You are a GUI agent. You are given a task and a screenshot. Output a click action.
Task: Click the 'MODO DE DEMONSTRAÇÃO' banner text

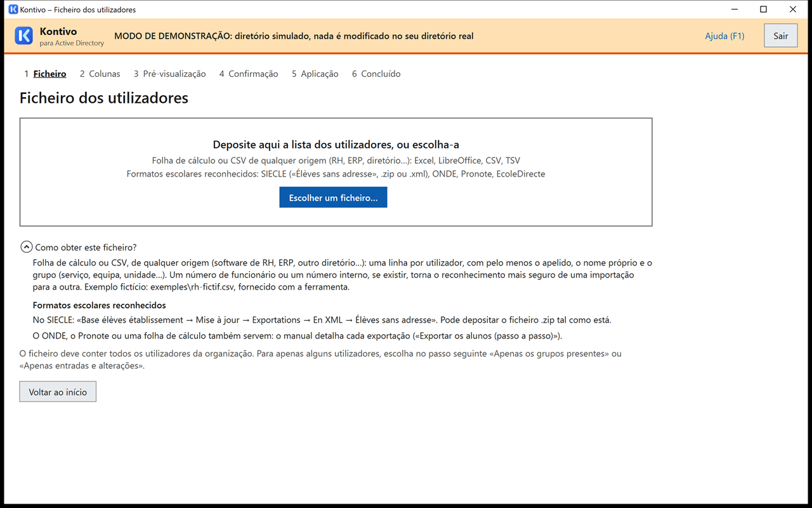click(294, 36)
